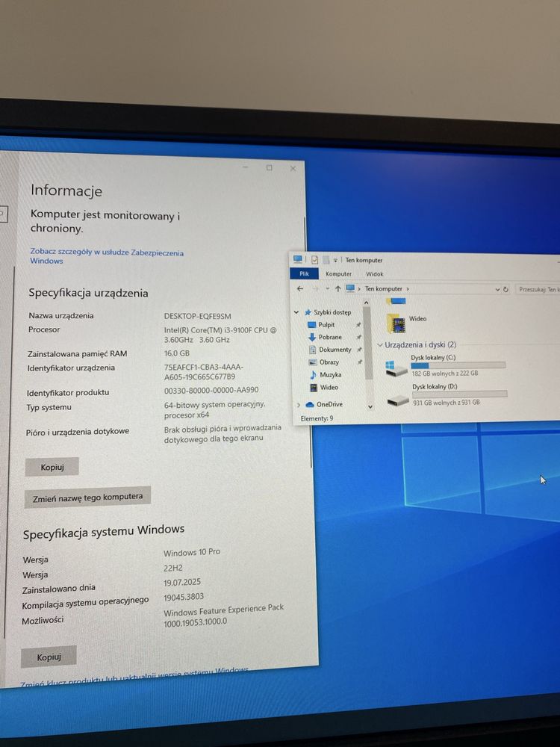Open the Plik ribbon tab
The image size is (560, 747).
pyautogui.click(x=305, y=273)
